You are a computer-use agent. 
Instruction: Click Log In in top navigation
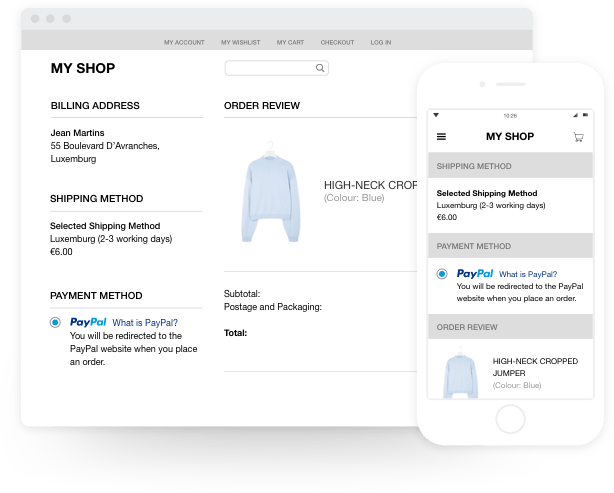point(381,43)
